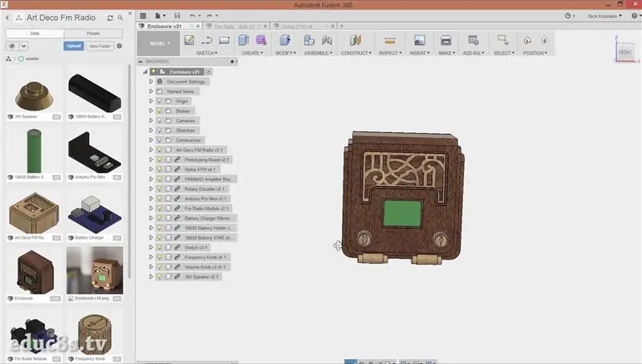Activate the Enclosure v21 radio button
This screenshot has width=642, height=364.
[209, 72]
